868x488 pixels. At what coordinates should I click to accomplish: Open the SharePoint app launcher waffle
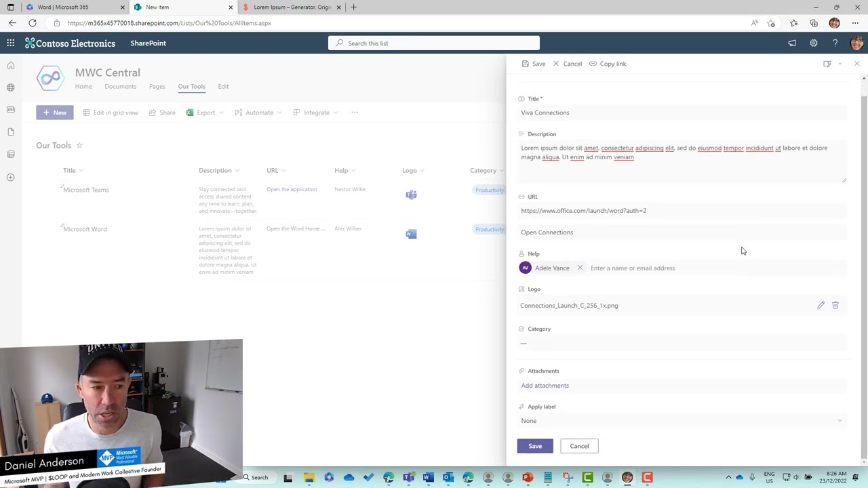click(x=11, y=43)
